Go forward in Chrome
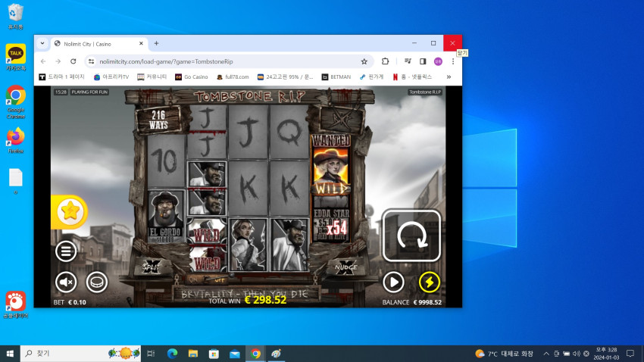 pos(58,61)
